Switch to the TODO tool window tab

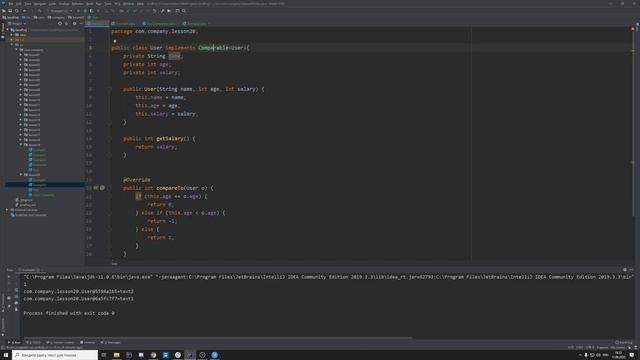(34, 342)
